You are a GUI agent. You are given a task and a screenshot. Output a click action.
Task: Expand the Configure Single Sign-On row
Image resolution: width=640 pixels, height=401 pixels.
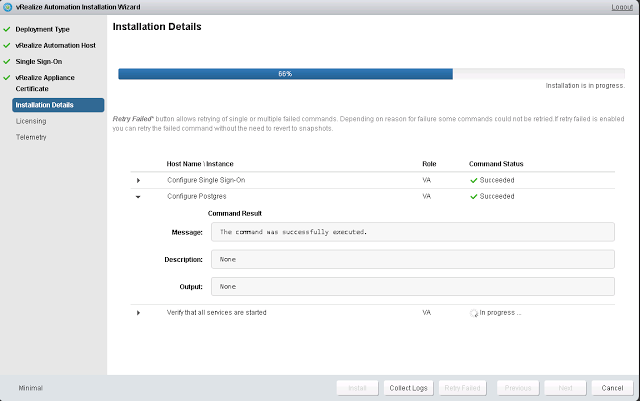pos(138,180)
